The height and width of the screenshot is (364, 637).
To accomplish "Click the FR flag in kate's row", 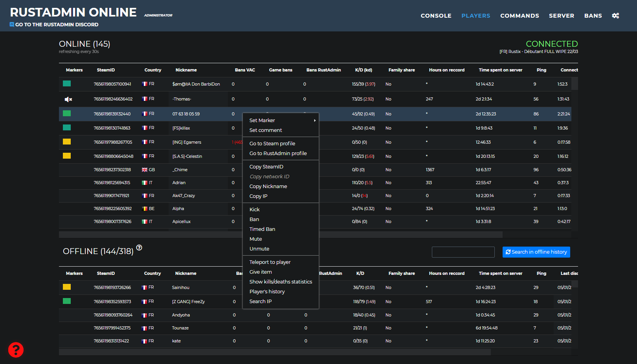I will click(145, 341).
